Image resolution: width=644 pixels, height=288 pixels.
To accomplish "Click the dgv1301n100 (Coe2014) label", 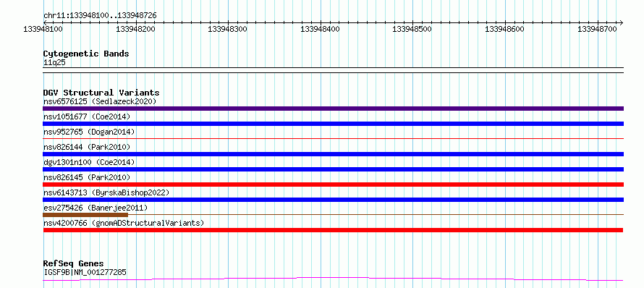I will click(89, 162).
